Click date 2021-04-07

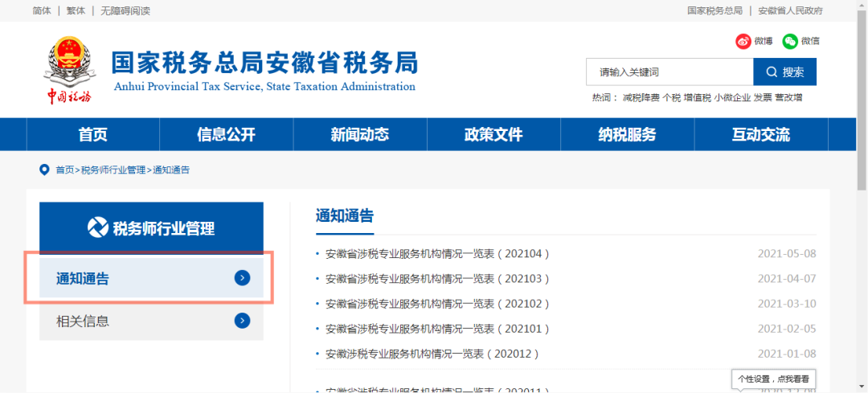pyautogui.click(x=787, y=279)
